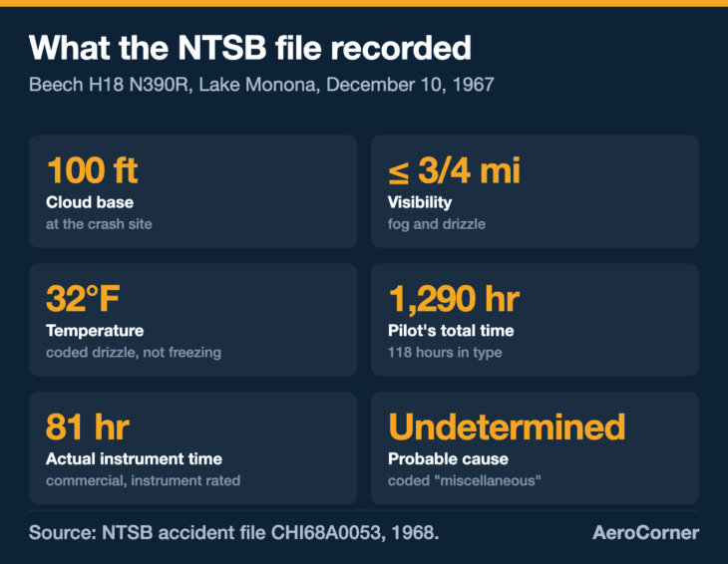Click 'coded drizzle, not freezing' caption
Screen dimensions: 728x564
click(134, 353)
